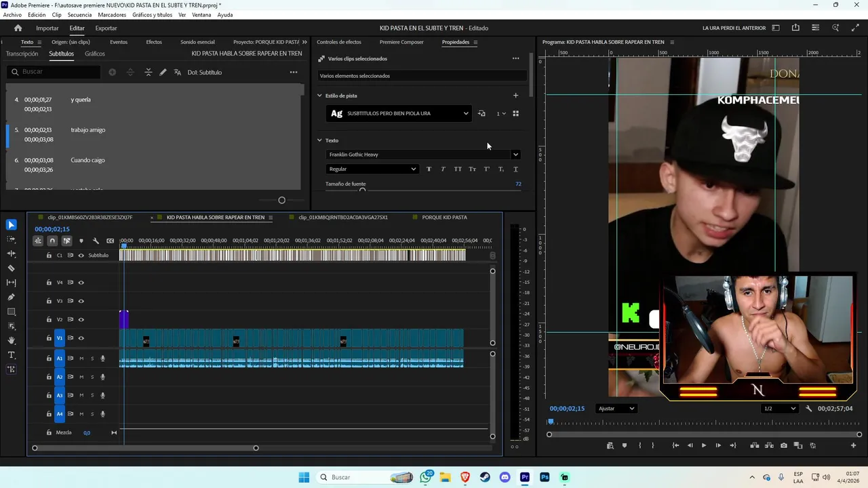Toggle faux bold text style
Screen dimensions: 868x488
[429, 169]
